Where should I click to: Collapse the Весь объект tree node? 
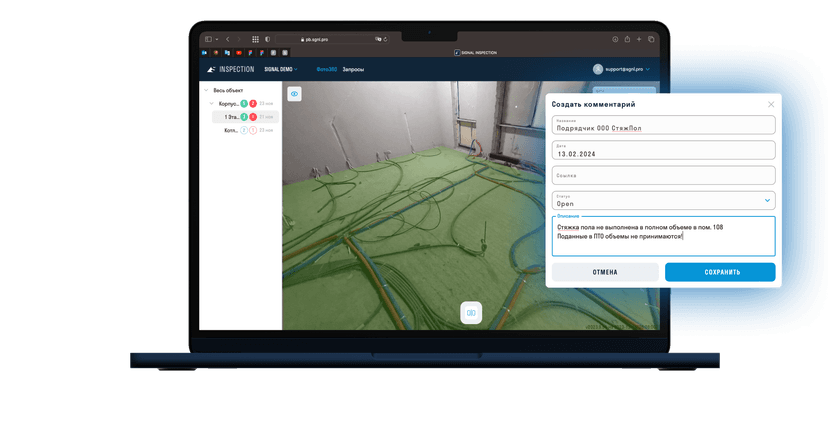tap(206, 90)
